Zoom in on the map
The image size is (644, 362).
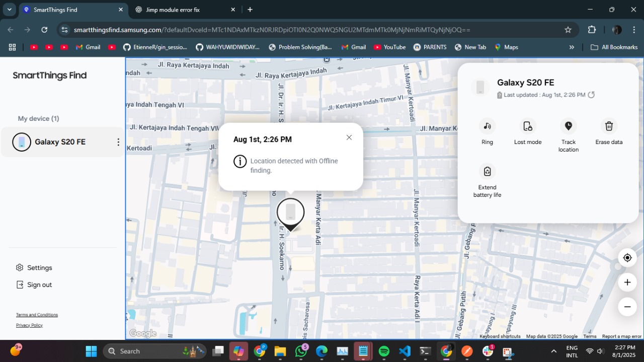(x=627, y=282)
